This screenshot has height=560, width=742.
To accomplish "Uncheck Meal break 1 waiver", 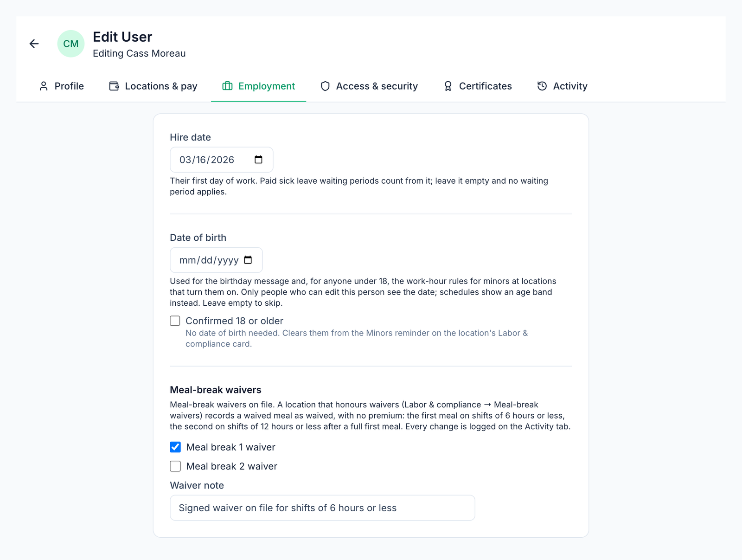I will pyautogui.click(x=175, y=447).
